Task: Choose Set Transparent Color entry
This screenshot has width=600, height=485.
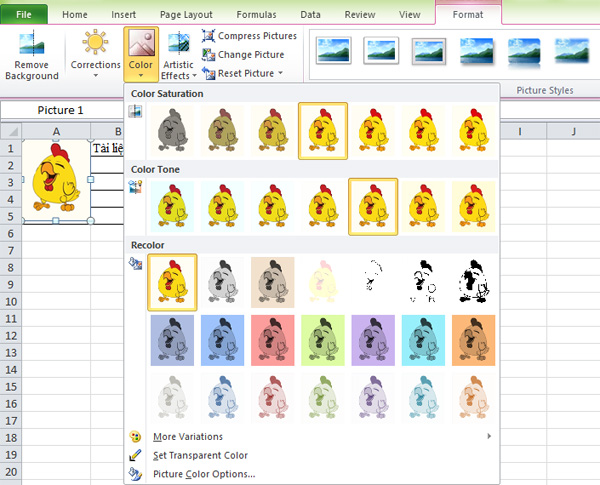Action: coord(312,455)
